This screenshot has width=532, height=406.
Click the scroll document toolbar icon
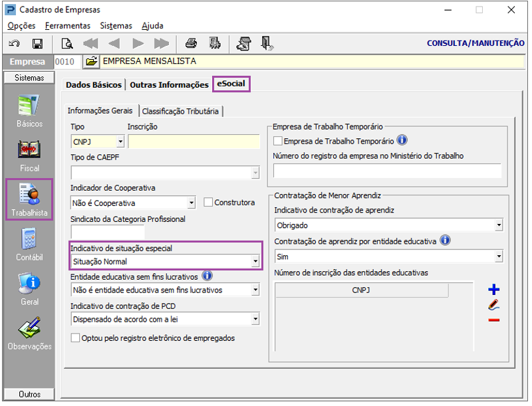(x=243, y=43)
